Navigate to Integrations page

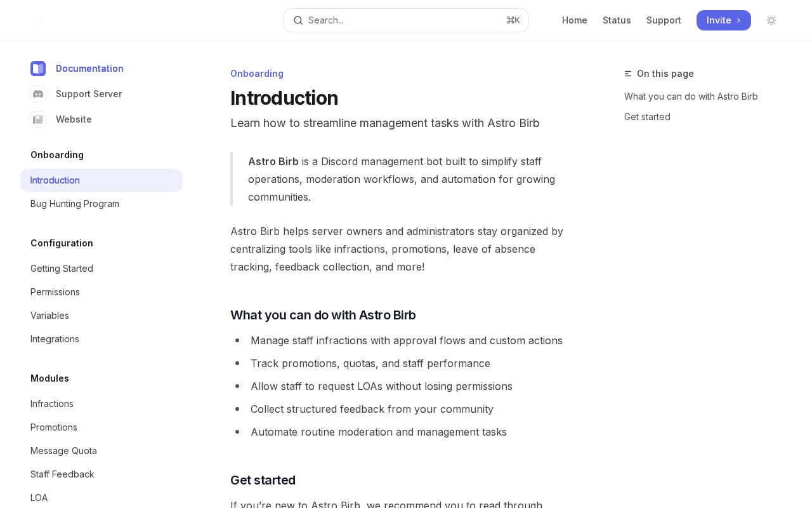click(55, 339)
